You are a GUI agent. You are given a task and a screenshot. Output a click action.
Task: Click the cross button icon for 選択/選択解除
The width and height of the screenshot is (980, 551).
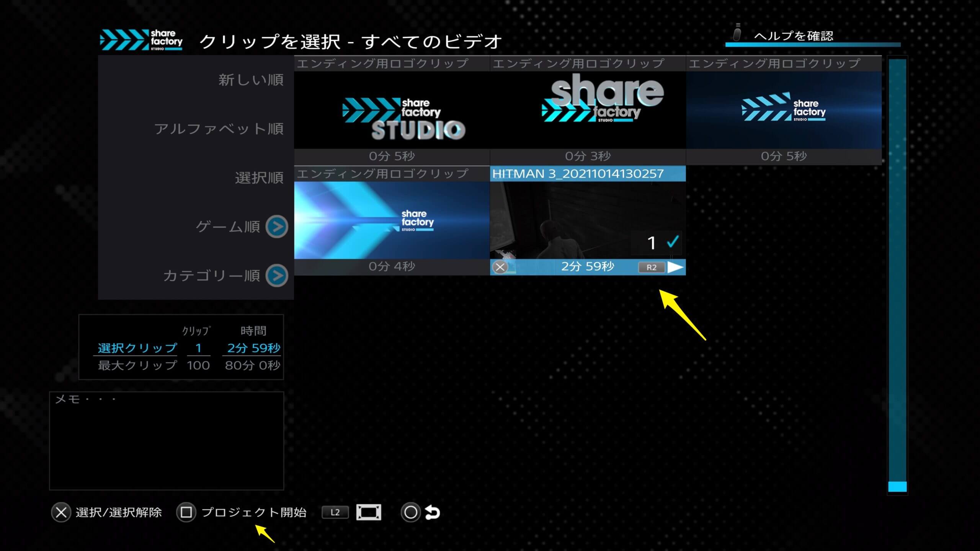click(x=61, y=512)
